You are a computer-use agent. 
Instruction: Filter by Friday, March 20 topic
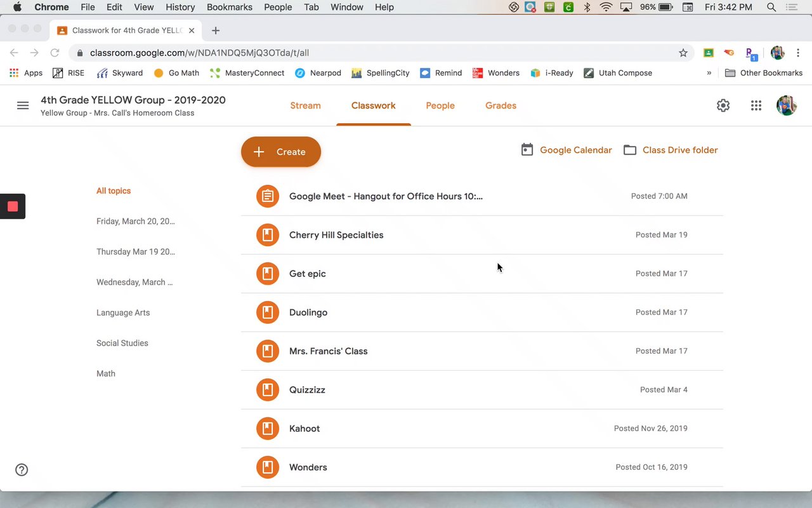pos(136,221)
